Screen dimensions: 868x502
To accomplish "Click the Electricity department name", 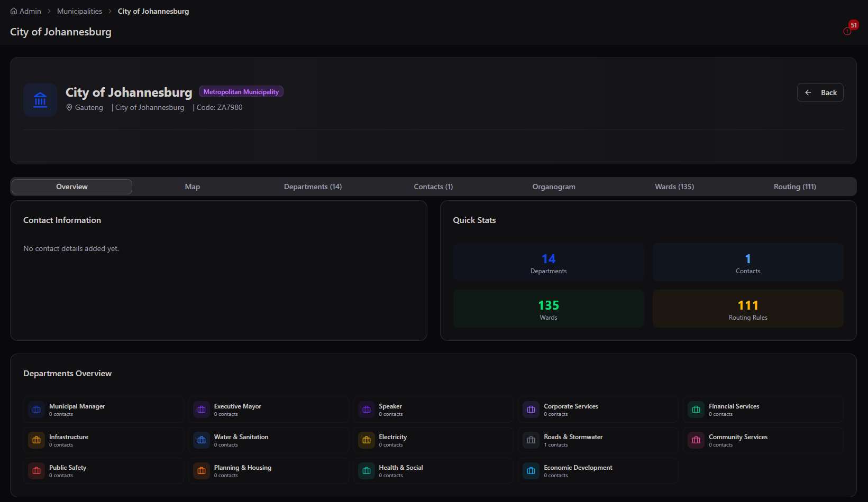I will [393, 437].
